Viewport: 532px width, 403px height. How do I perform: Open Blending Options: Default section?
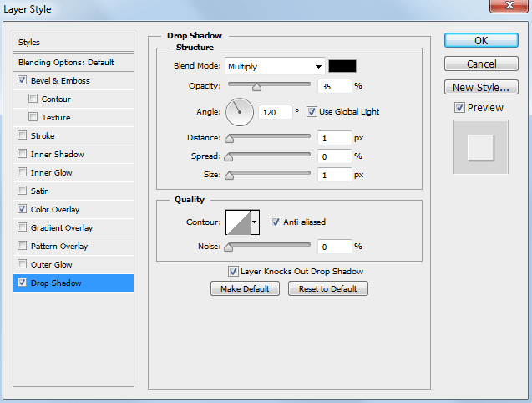pos(66,62)
